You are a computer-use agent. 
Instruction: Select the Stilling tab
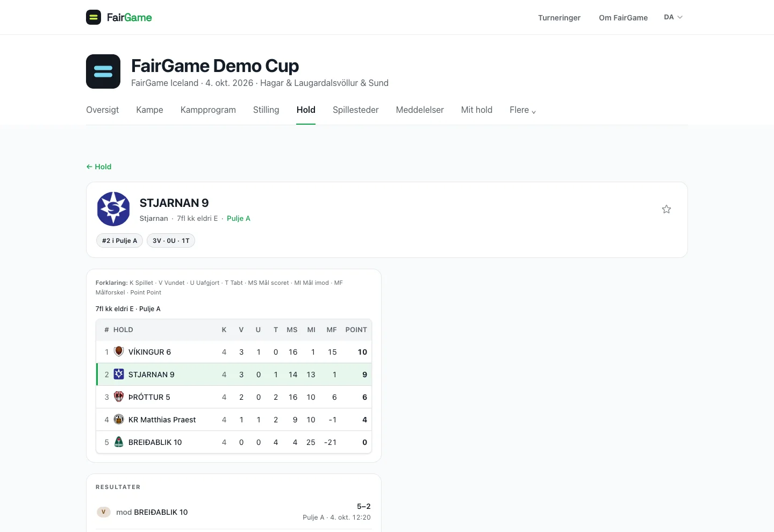(x=266, y=110)
